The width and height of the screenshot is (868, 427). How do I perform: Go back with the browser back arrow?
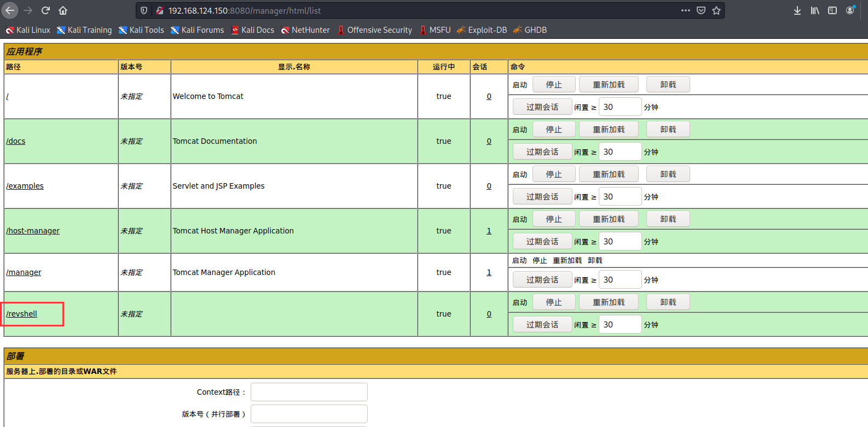tap(10, 10)
